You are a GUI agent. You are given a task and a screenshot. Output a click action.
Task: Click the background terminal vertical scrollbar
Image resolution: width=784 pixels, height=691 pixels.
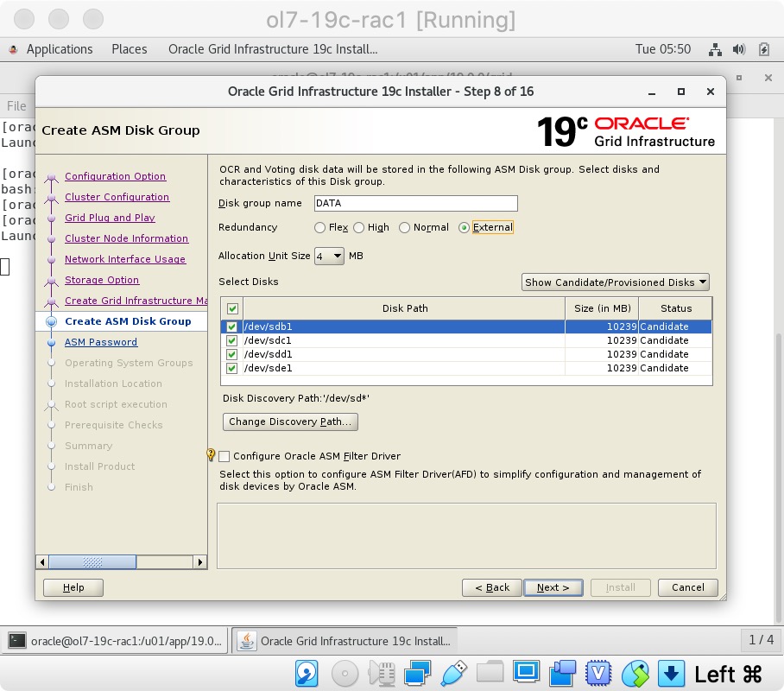pos(778,478)
